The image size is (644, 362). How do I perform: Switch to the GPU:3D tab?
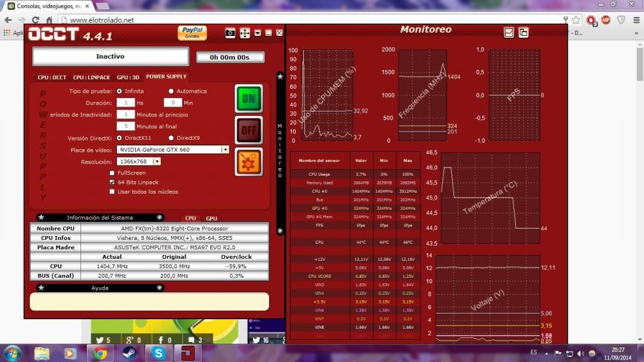(x=128, y=77)
